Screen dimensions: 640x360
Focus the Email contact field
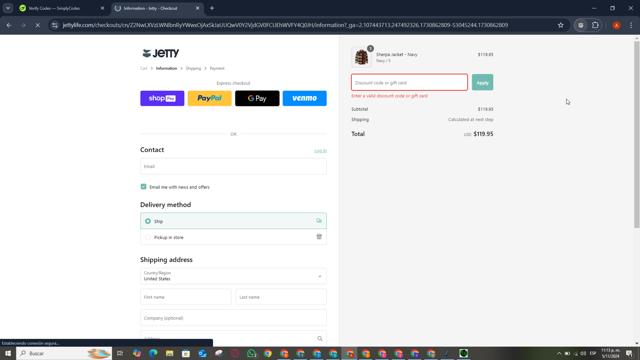(233, 167)
